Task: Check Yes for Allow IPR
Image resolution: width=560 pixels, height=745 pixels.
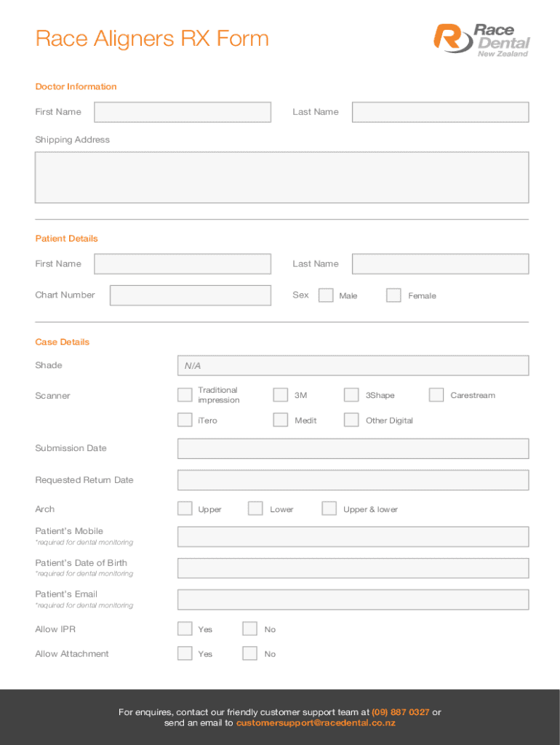Action: coord(185,629)
